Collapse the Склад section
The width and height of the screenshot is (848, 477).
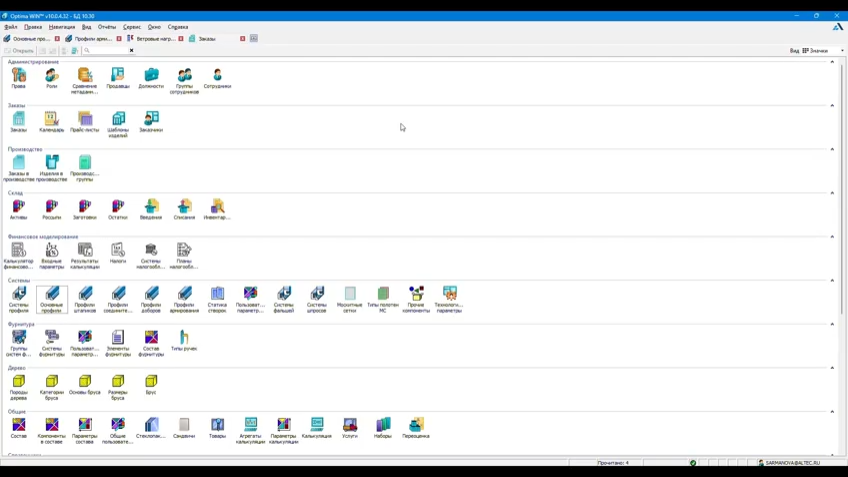pyautogui.click(x=832, y=193)
